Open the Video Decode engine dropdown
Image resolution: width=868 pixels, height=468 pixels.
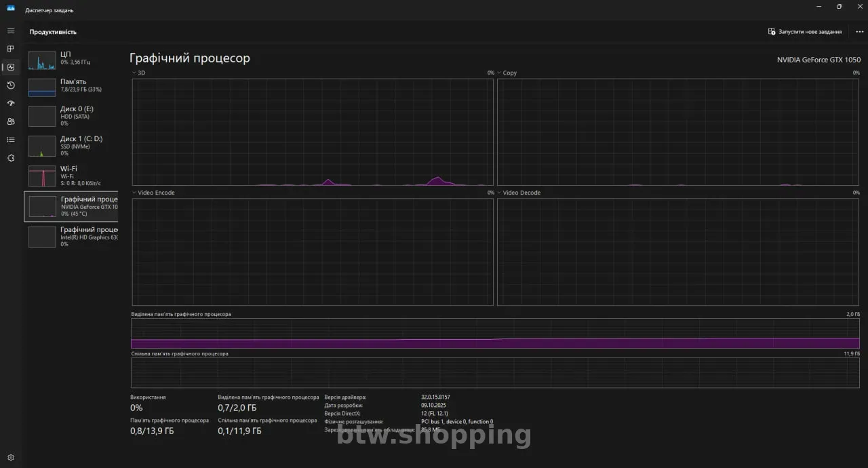(x=499, y=193)
